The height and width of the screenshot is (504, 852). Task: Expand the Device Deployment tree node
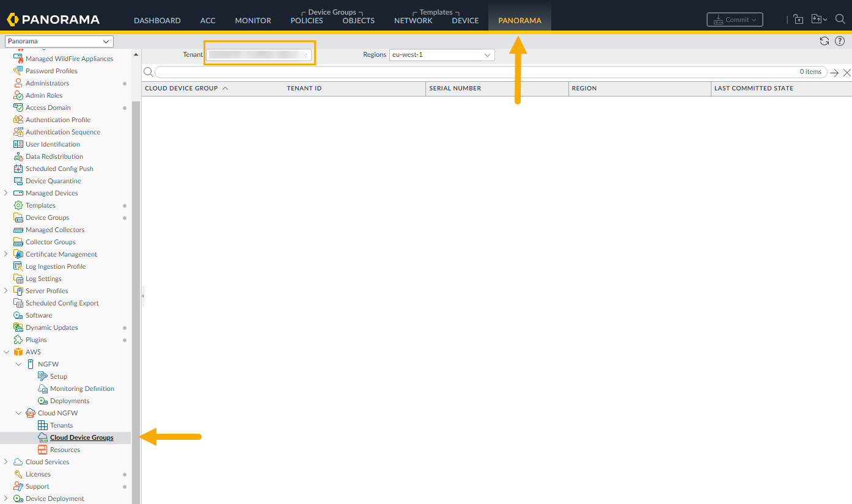[6, 499]
